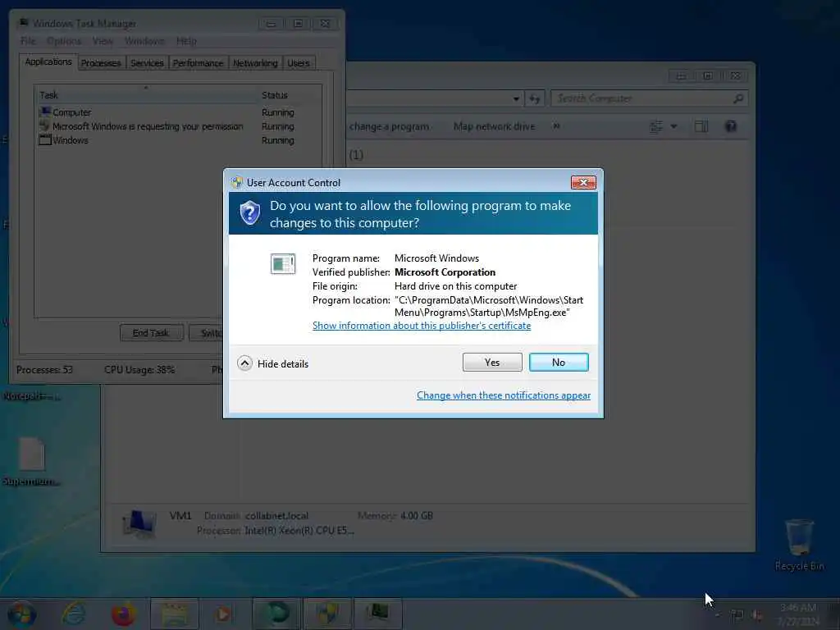Switch to Networking tab in Task Manager

coord(255,62)
